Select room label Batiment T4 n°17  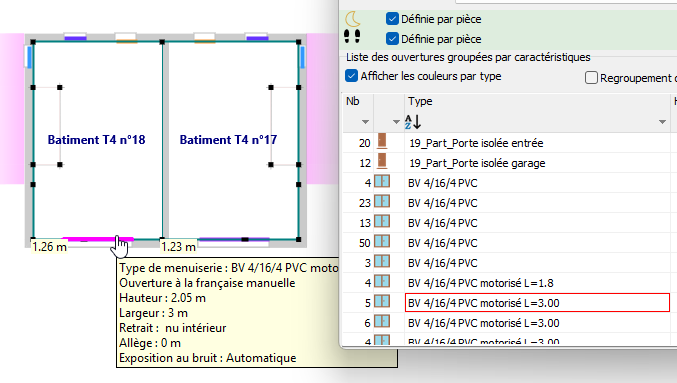(228, 140)
